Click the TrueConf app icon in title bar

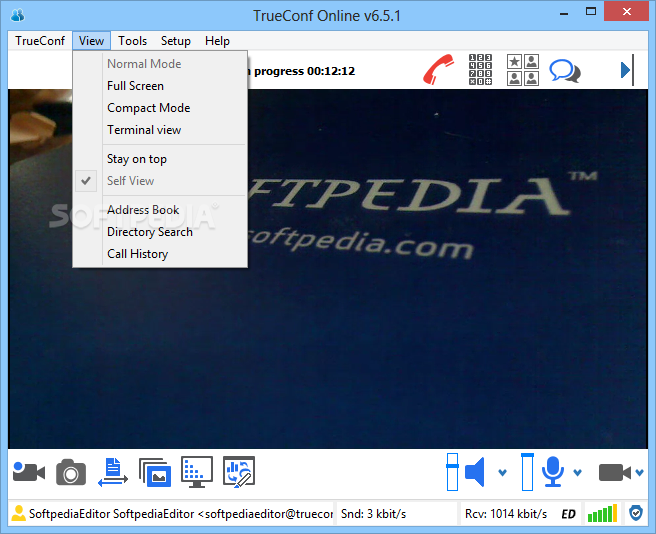[x=18, y=15]
